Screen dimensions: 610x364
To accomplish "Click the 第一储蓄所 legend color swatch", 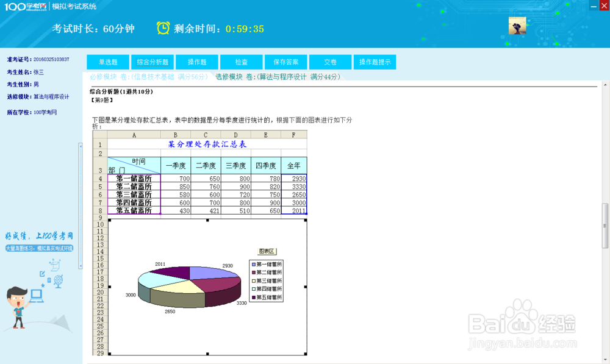I will [254, 265].
